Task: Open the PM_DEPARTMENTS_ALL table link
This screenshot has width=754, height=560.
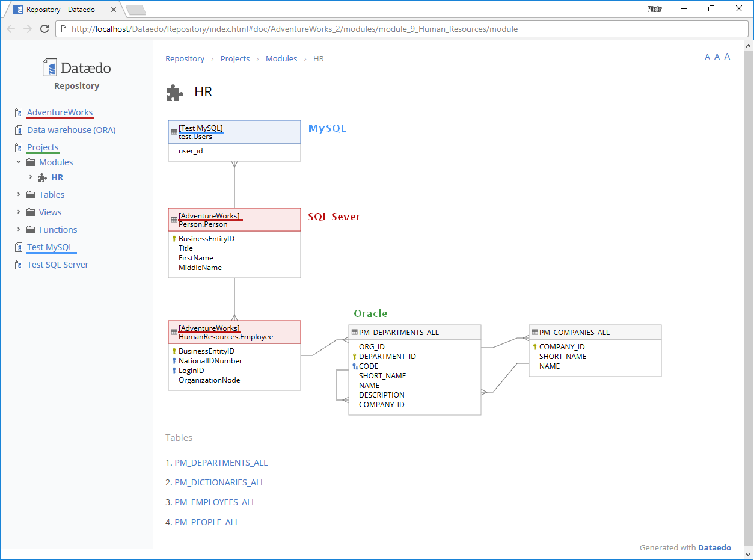Action: (221, 463)
